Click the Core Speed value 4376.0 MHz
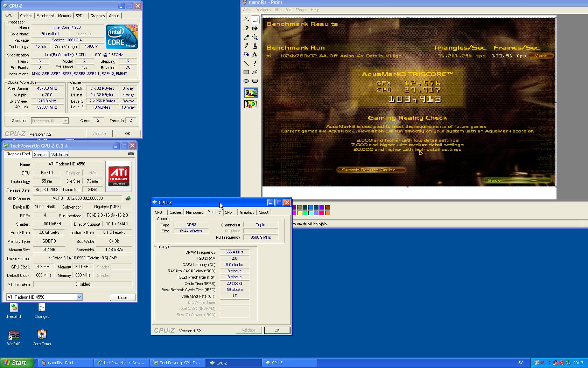The height and width of the screenshot is (368, 588). pos(47,89)
